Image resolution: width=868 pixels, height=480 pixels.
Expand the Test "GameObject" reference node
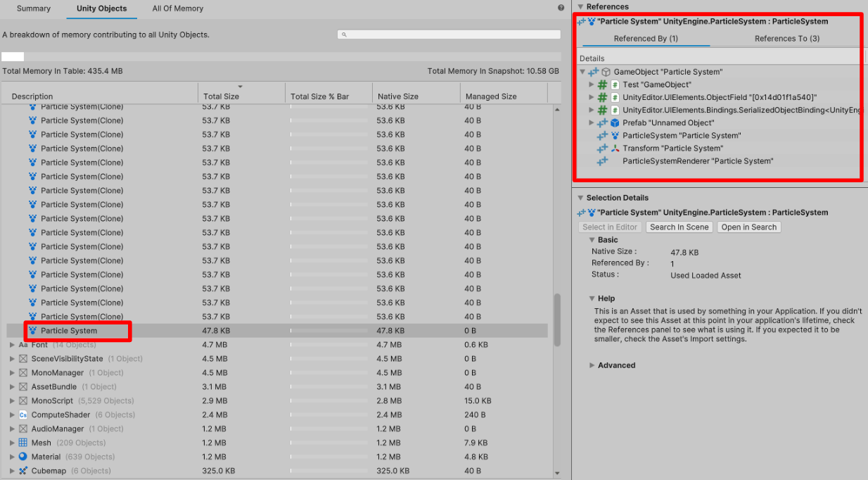592,84
